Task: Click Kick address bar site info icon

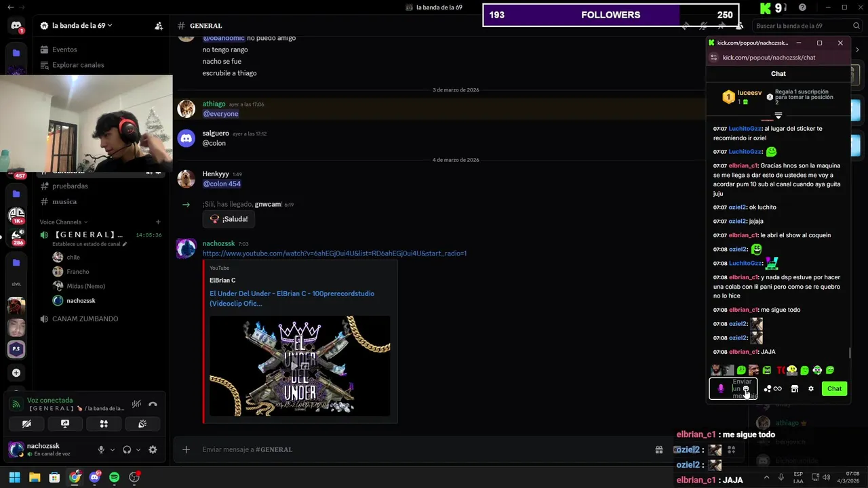Action: click(713, 58)
